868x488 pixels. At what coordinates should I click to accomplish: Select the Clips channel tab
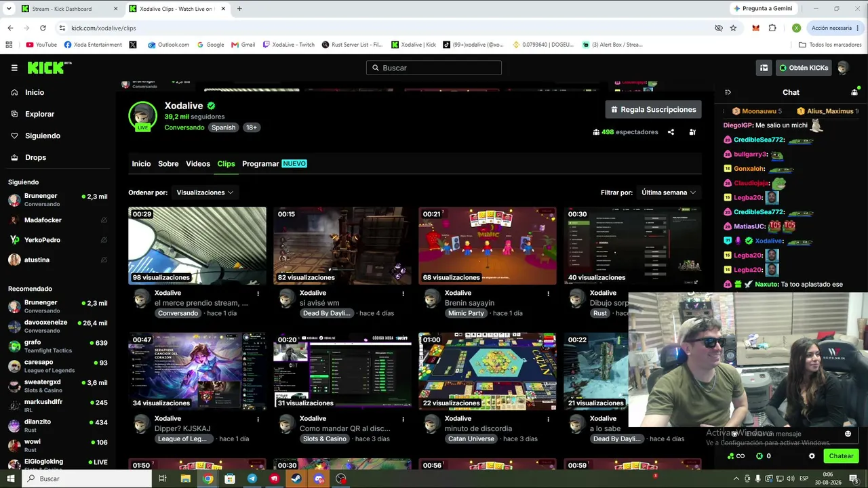(x=226, y=164)
